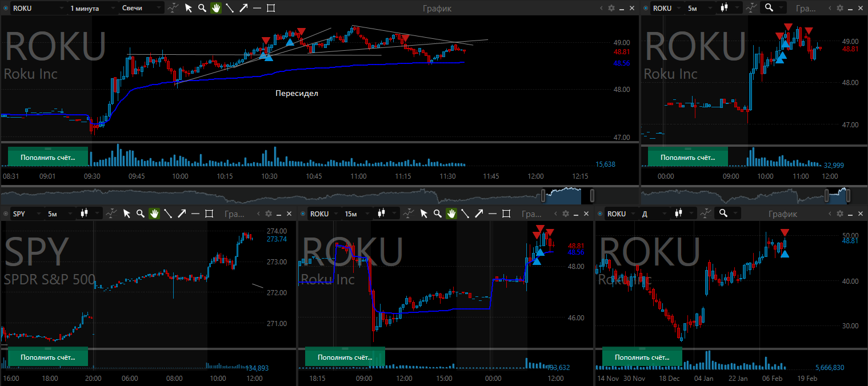Pick the arrow drawing tool in the ROKU 1-minute chart

point(243,8)
